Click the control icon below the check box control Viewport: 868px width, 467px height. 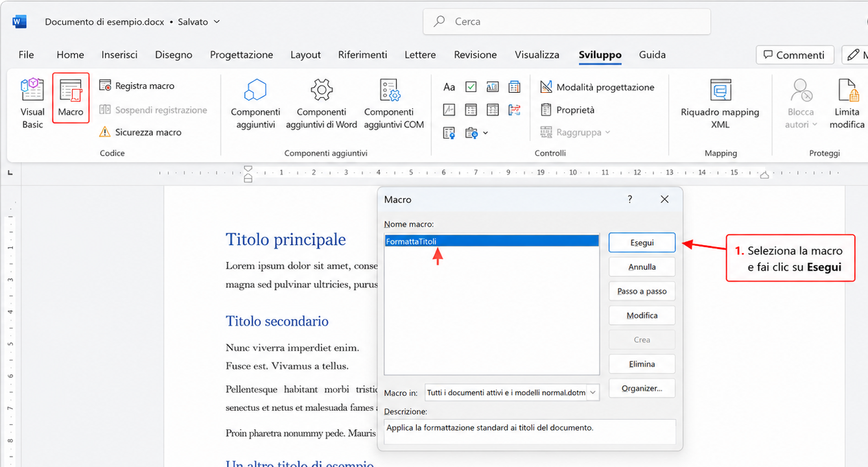pyautogui.click(x=471, y=110)
